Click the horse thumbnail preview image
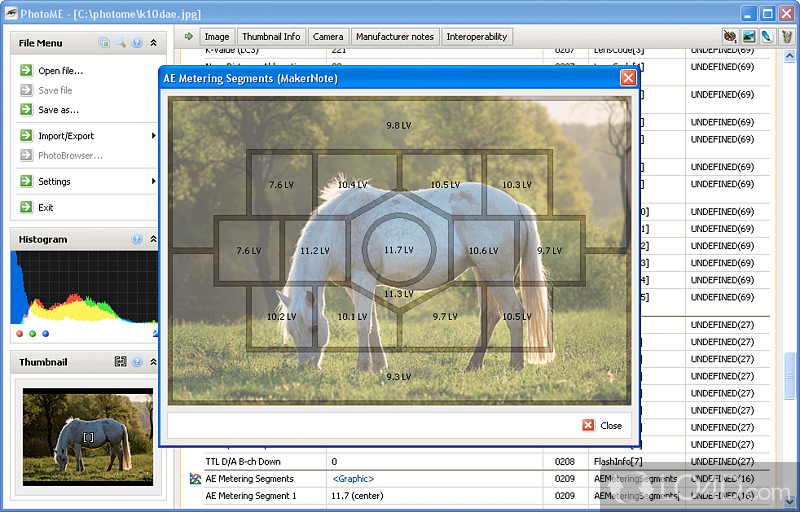800x512 pixels. [88, 437]
